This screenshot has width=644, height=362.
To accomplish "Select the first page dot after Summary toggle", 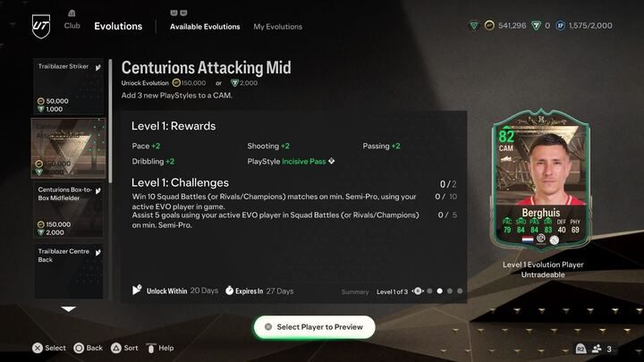I will (429, 291).
